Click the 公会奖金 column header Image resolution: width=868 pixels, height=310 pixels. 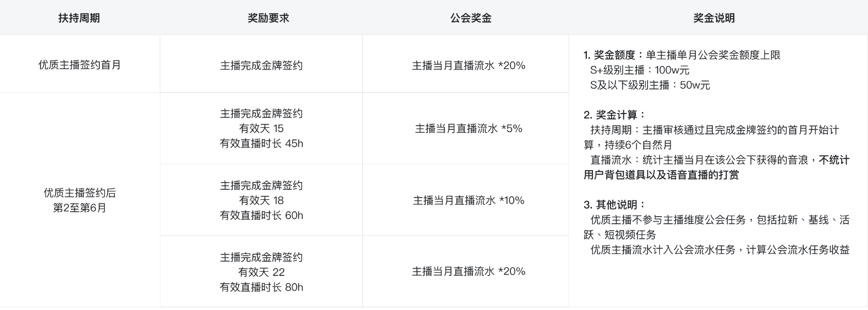(x=471, y=18)
